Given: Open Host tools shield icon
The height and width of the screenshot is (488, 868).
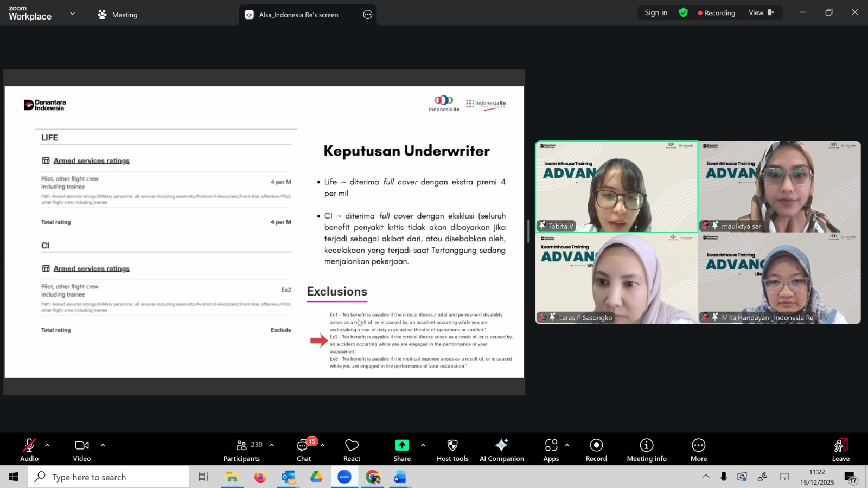Looking at the screenshot, I should tap(452, 450).
